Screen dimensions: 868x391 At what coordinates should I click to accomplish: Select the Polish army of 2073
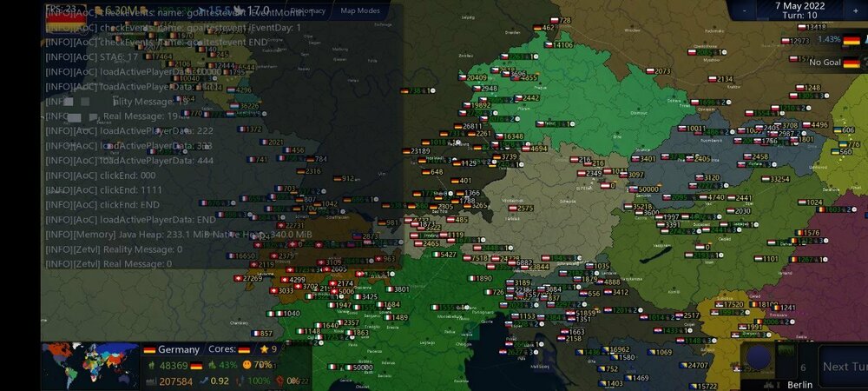(658, 71)
